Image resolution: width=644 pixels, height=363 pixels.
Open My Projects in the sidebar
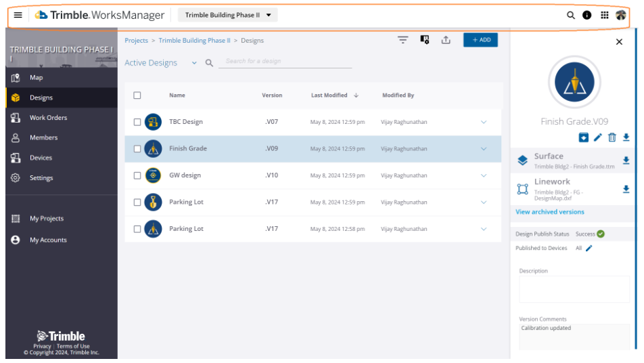pos(62,219)
